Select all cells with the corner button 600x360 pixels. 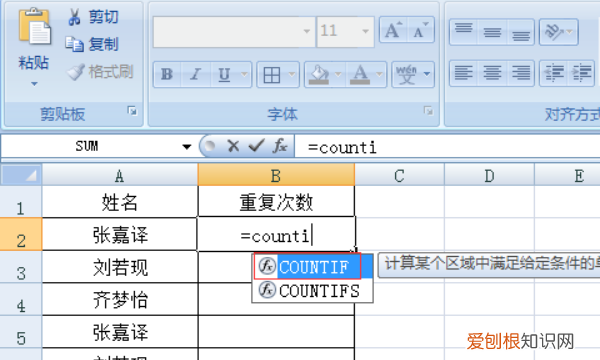21,175
